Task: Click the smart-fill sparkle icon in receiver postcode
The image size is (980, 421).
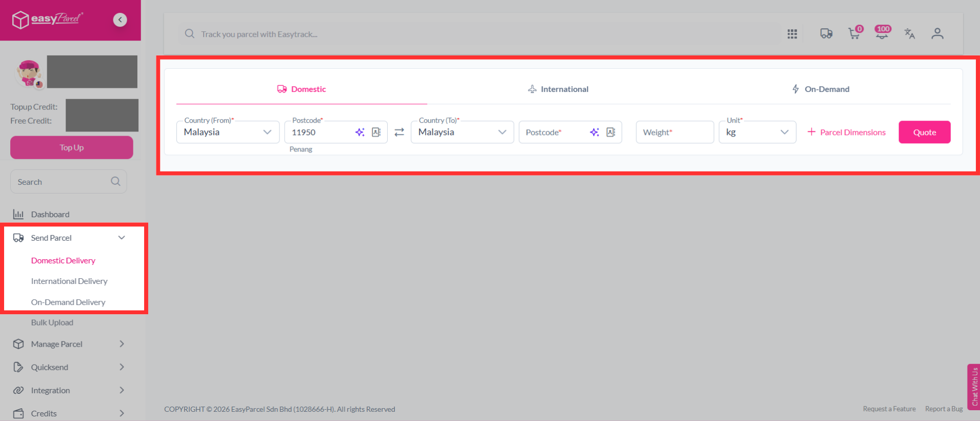Action: (x=594, y=132)
